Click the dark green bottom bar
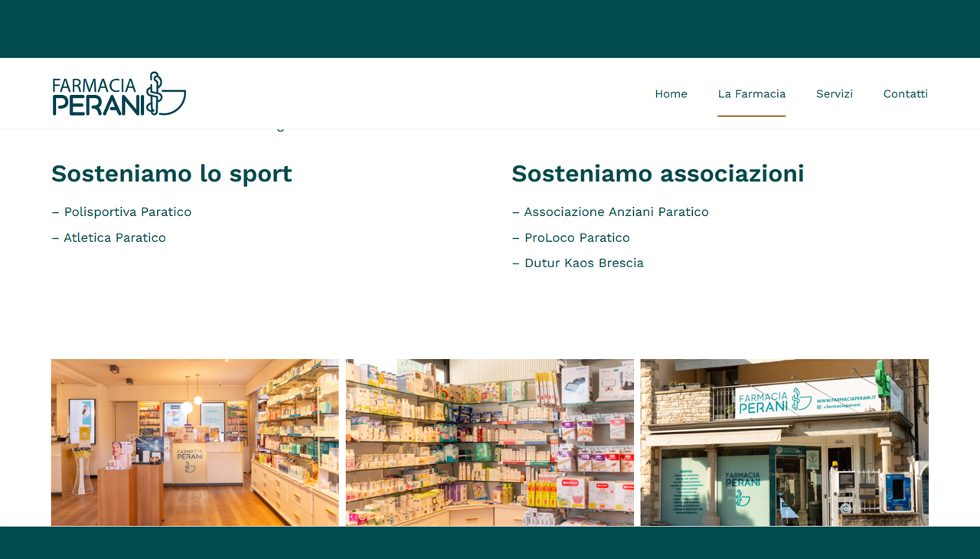Viewport: 980px width, 559px height. click(490, 543)
